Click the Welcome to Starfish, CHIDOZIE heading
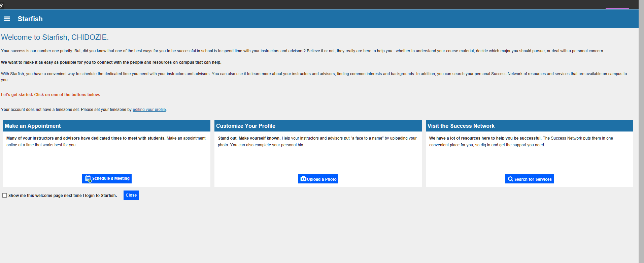The height and width of the screenshot is (263, 644). pos(55,37)
